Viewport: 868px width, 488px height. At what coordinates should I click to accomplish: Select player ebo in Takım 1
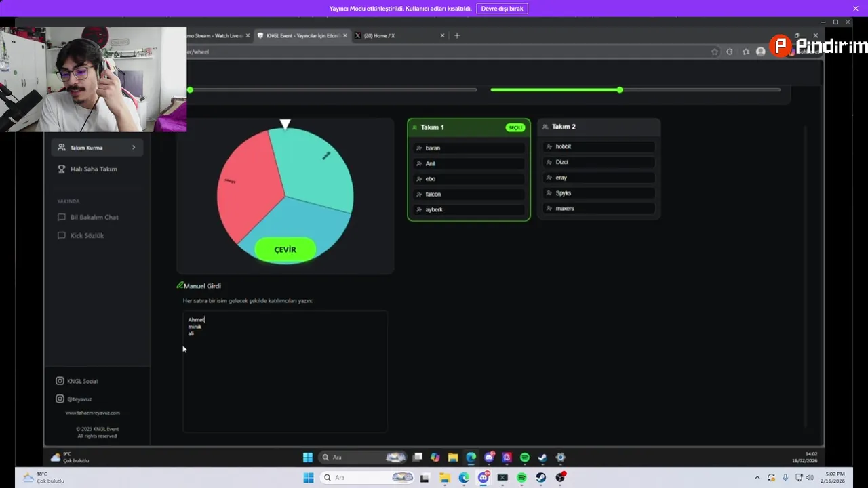469,179
